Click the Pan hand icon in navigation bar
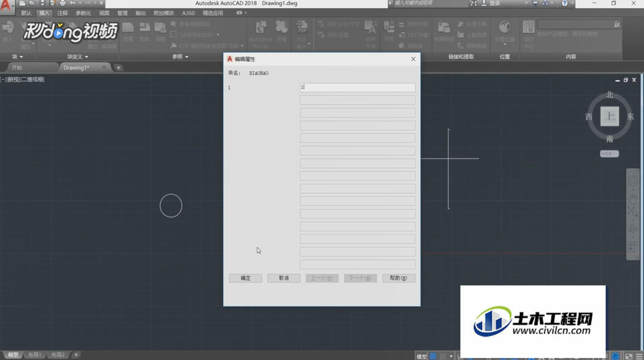Viewport: 644px width, 360px height. 633,199
